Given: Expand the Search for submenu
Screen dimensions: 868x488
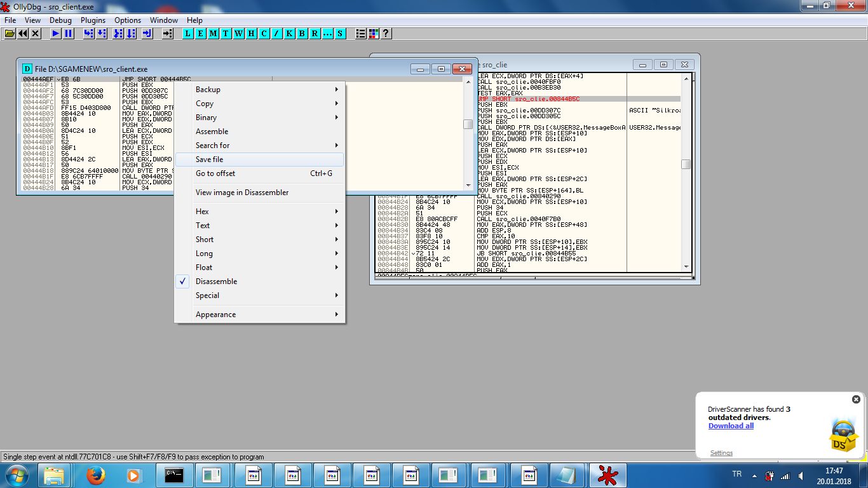Looking at the screenshot, I should coord(260,146).
